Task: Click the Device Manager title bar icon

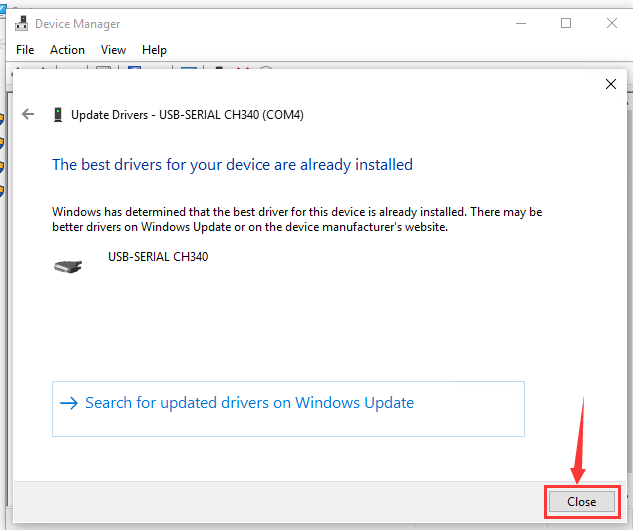Action: [22, 23]
